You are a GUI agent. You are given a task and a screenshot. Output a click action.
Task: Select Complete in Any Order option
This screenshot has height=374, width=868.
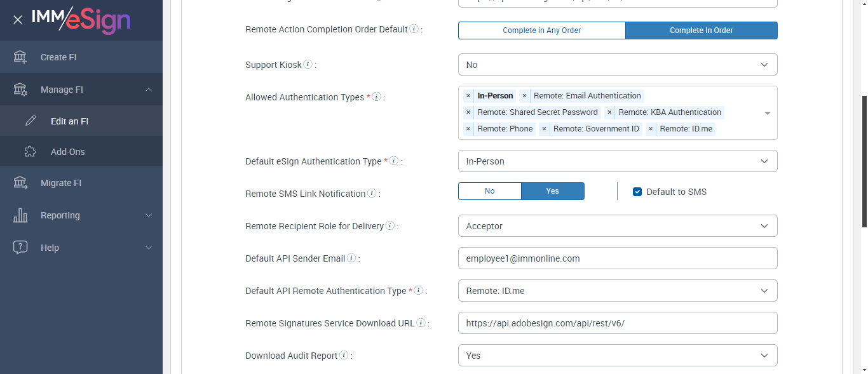542,30
